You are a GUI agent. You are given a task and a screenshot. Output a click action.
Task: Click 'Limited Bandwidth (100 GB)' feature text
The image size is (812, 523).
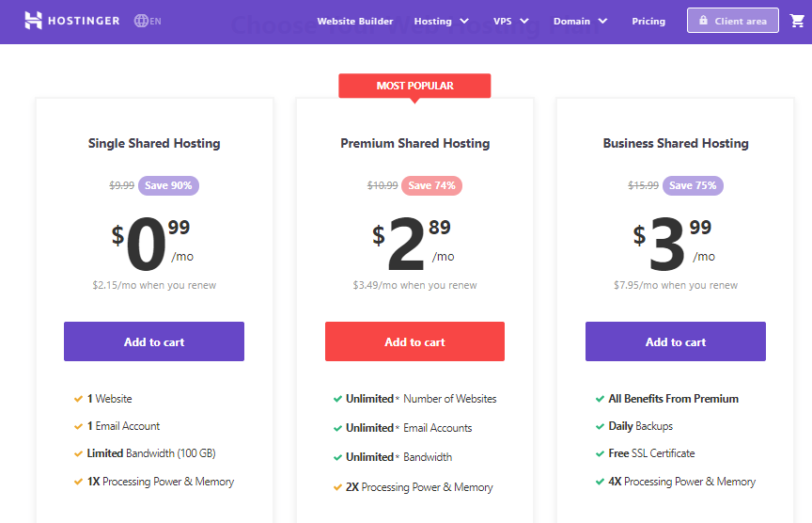(x=151, y=453)
